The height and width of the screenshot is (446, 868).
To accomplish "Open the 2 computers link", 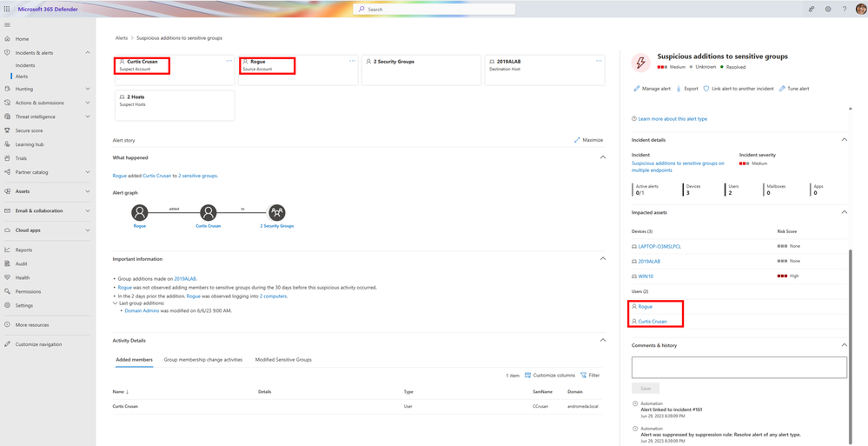I will click(x=273, y=296).
